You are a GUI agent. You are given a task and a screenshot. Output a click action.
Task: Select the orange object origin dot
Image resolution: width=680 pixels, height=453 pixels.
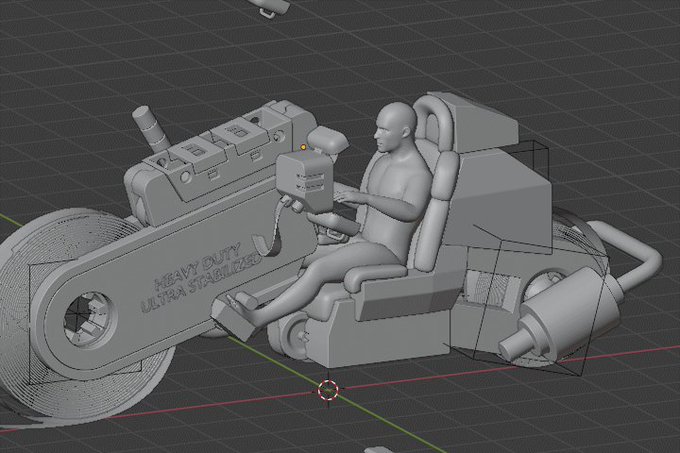pos(303,147)
